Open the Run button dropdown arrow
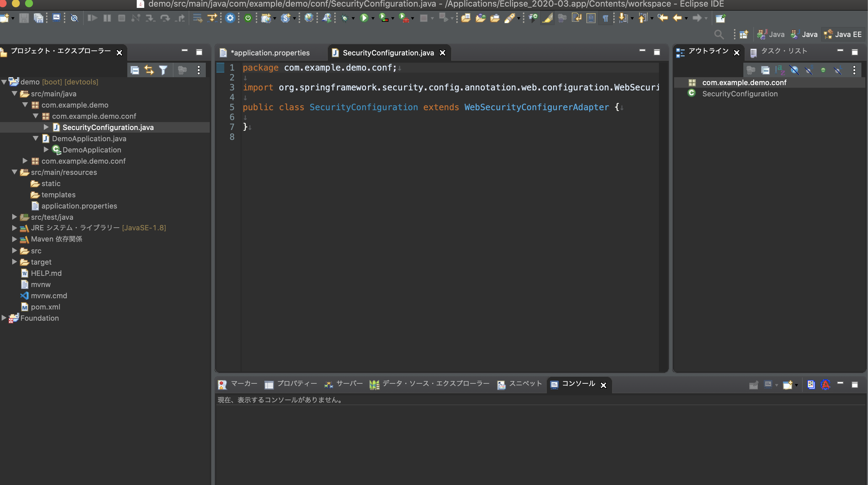 373,18
